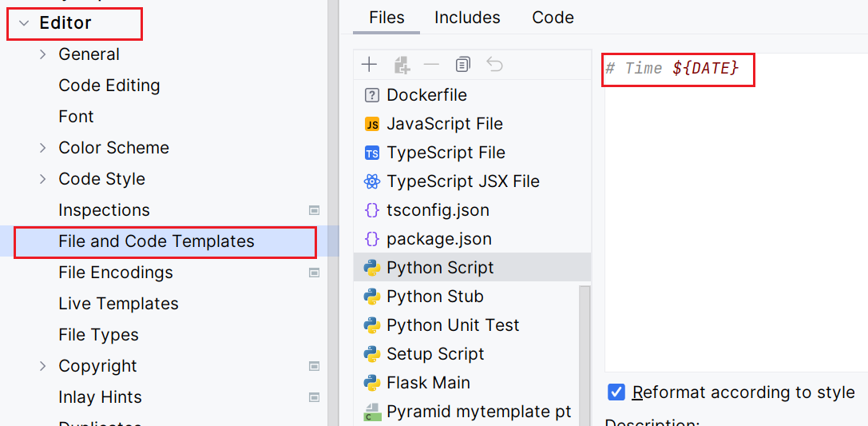Click the Create Template plus icon
868x426 pixels.
coord(369,65)
